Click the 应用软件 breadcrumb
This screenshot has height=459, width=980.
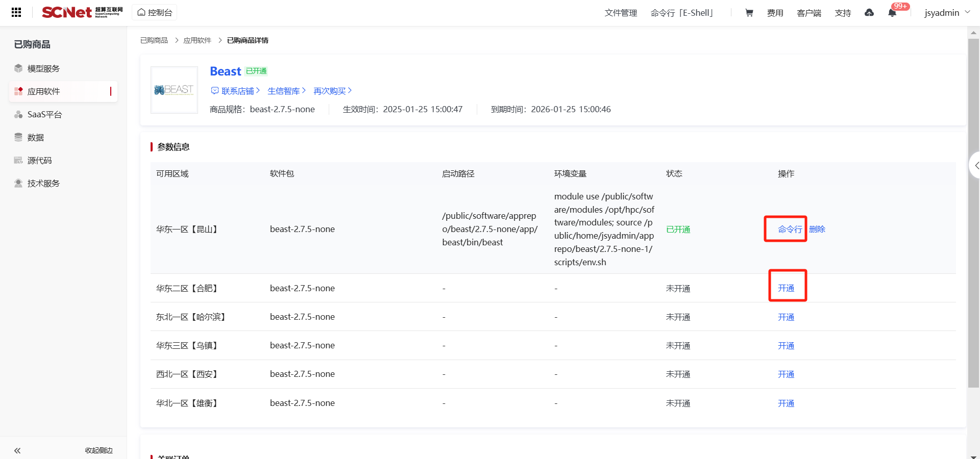point(197,40)
